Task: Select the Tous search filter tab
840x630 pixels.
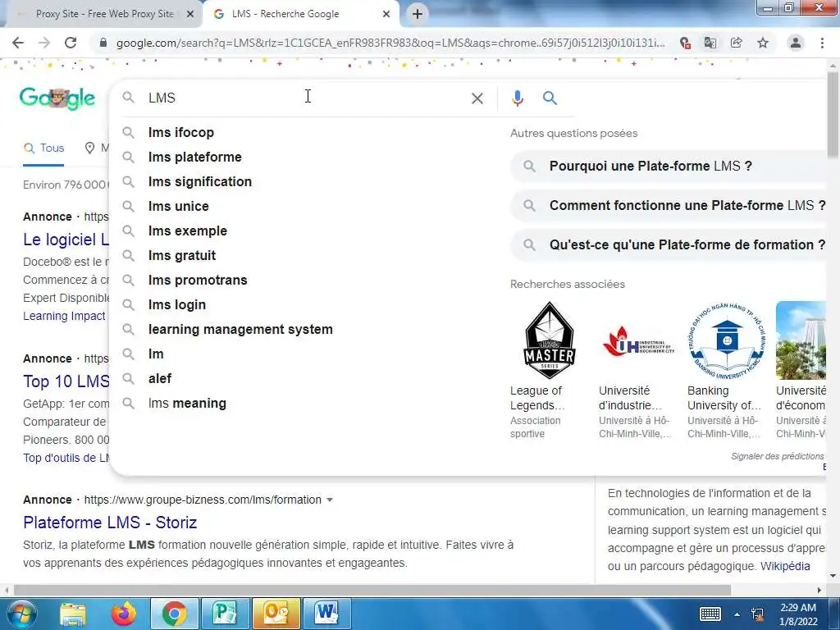Action: 44,148
